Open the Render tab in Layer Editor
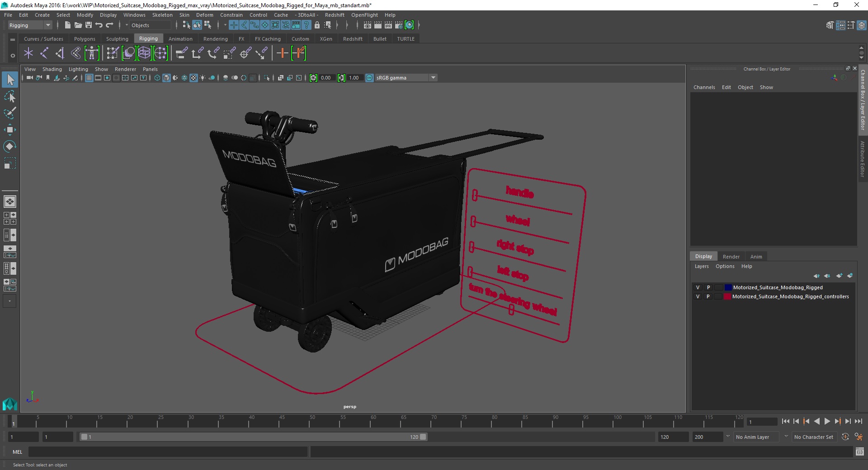The width and height of the screenshot is (868, 470). coord(731,256)
